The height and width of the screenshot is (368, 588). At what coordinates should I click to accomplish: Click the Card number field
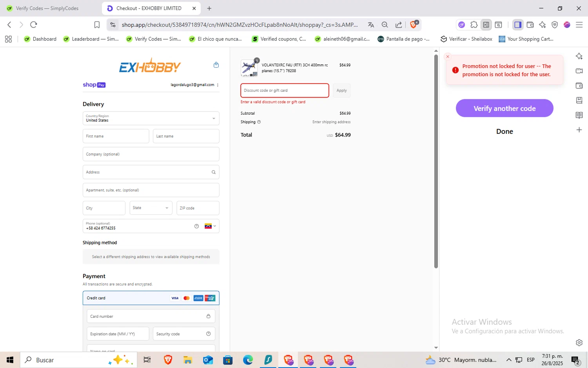click(x=151, y=316)
